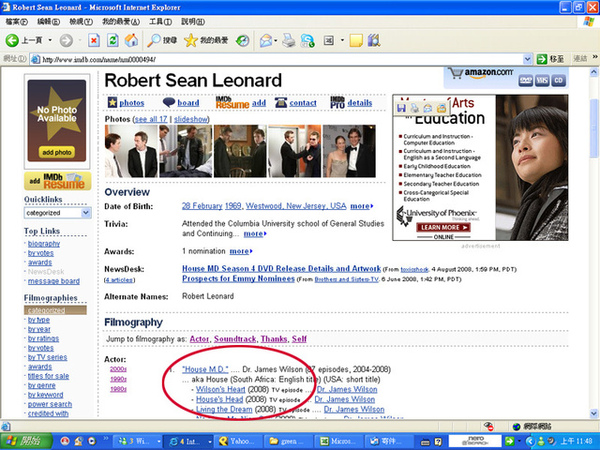Open the address bar dropdown arrow
Viewport: 600px width, 450px height.
[x=528, y=59]
